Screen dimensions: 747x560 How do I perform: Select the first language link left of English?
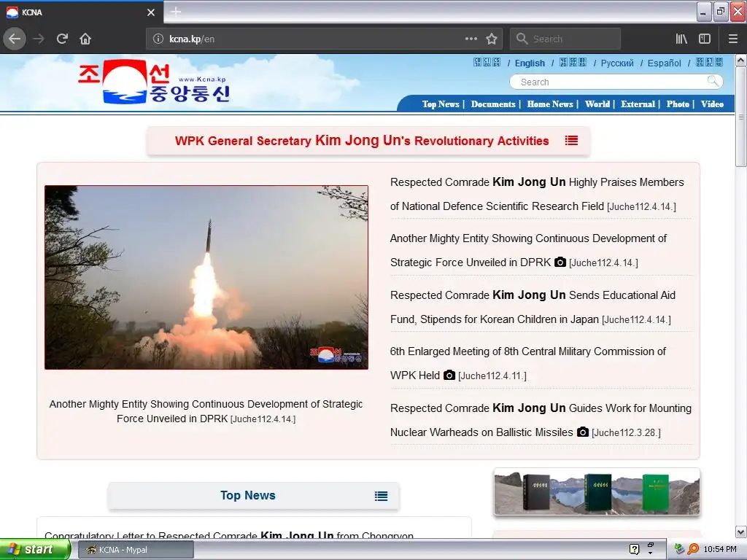[487, 63]
